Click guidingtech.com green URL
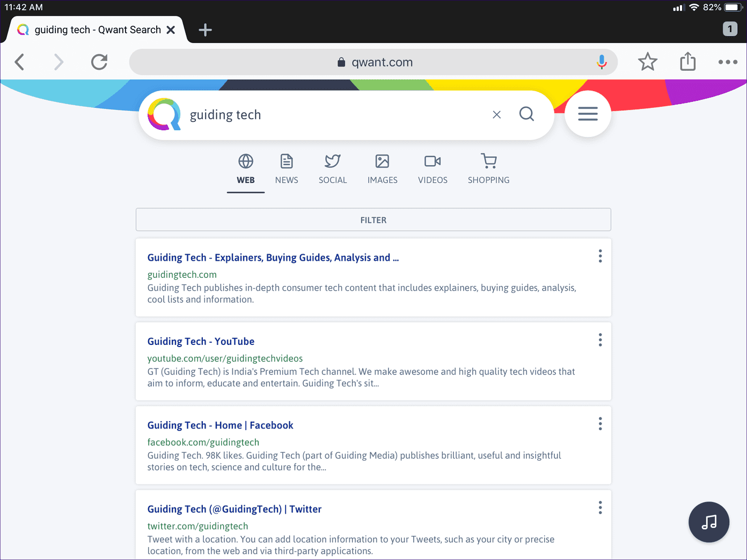 [x=182, y=275]
